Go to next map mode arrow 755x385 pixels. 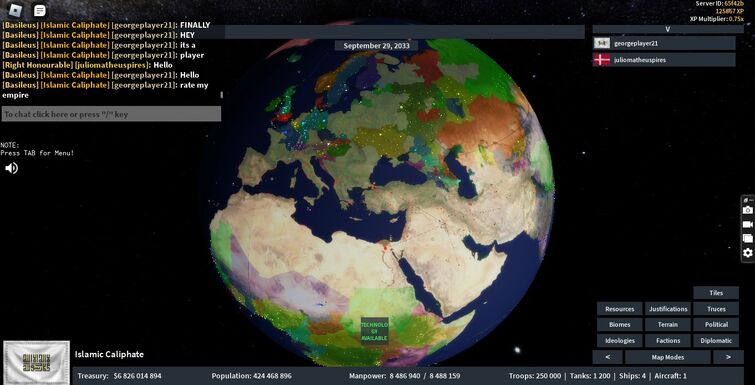[x=728, y=357]
